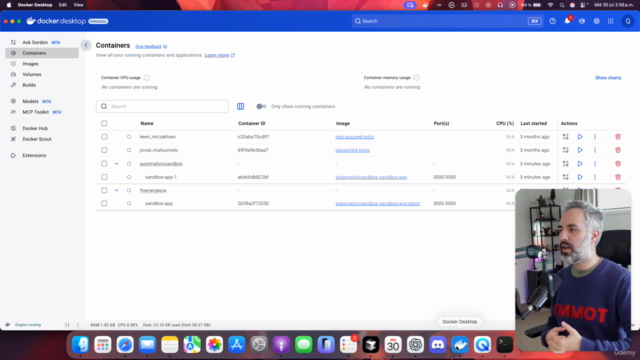Start the sandbox-app-1 container
Viewport: 640px width, 360px height.
580,177
